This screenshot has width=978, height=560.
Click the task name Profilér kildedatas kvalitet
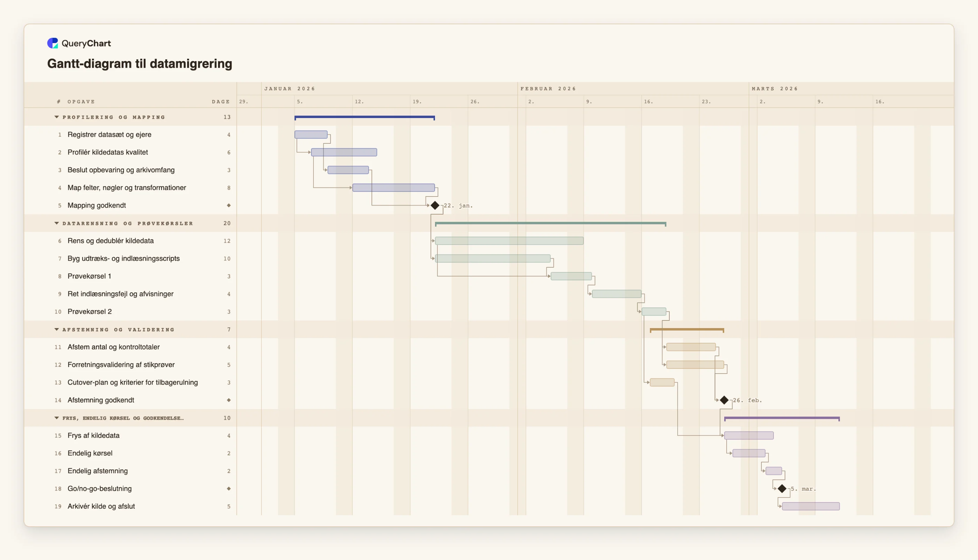coord(108,152)
